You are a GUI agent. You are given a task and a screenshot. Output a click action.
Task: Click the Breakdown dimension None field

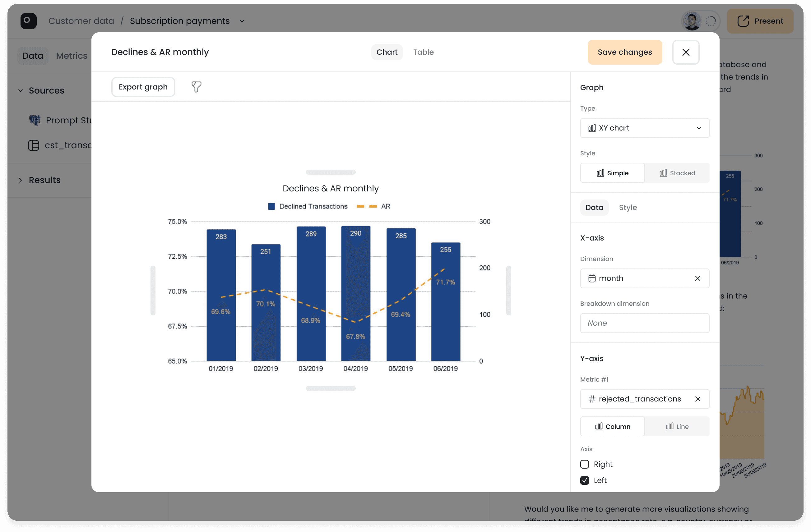tap(644, 323)
